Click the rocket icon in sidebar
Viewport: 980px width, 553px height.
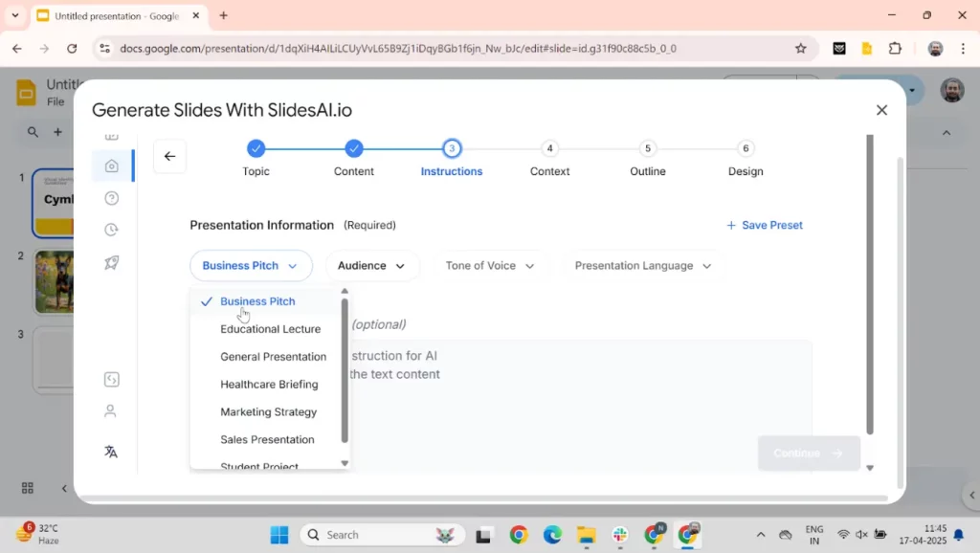click(x=111, y=262)
